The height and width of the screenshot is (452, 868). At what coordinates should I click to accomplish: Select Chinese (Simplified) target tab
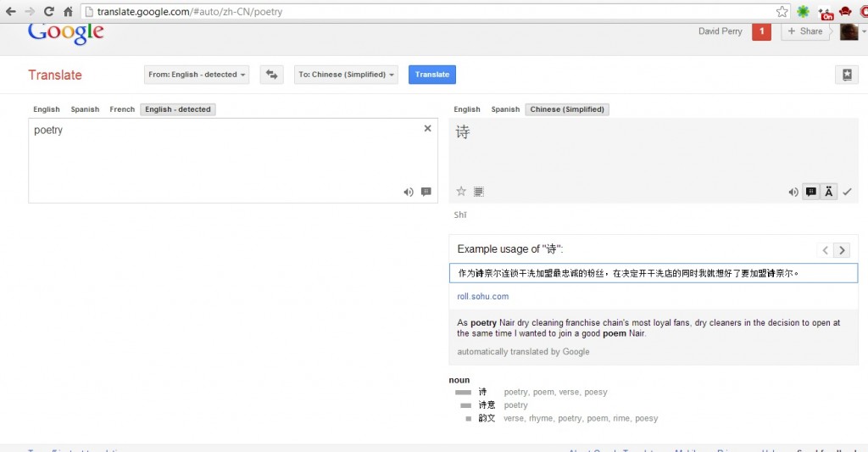coord(567,109)
